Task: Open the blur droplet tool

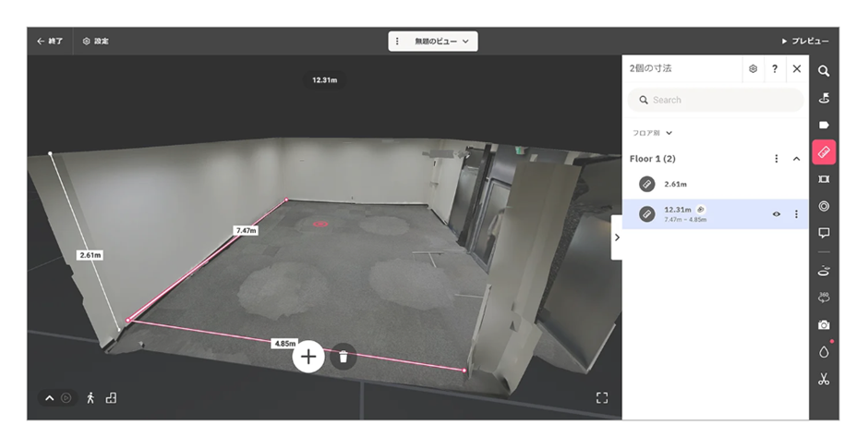Action: point(824,352)
